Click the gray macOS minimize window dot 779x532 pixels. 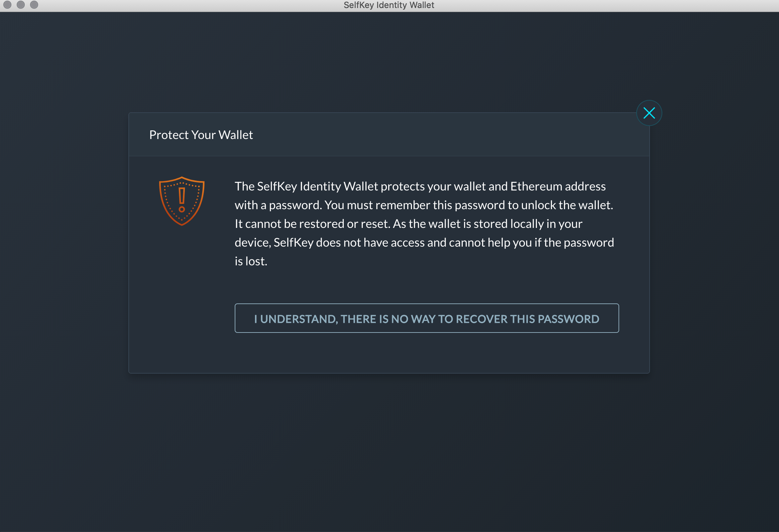[20, 5]
